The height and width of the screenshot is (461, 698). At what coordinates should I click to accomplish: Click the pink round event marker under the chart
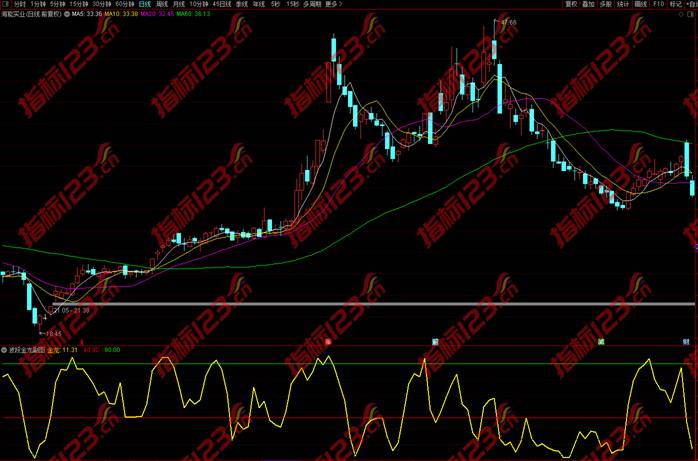point(328,342)
